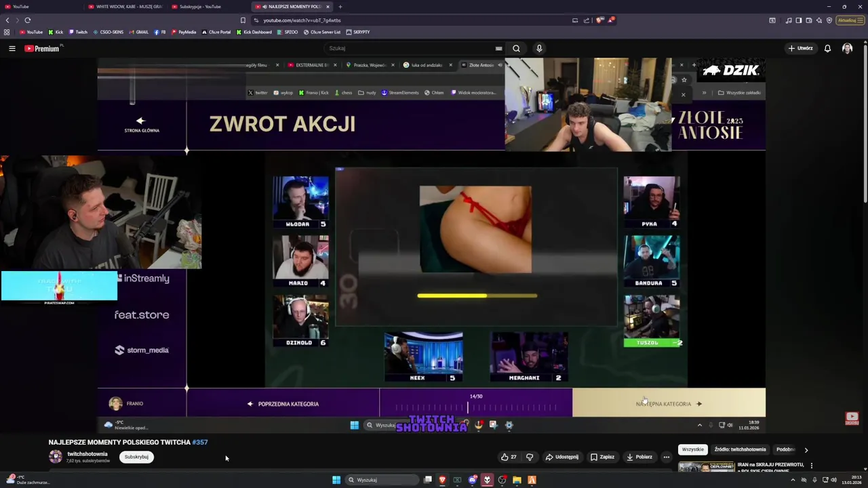Open the CSGO-SKINS bookmark
Viewport: 868px width, 488px height.
(x=108, y=32)
